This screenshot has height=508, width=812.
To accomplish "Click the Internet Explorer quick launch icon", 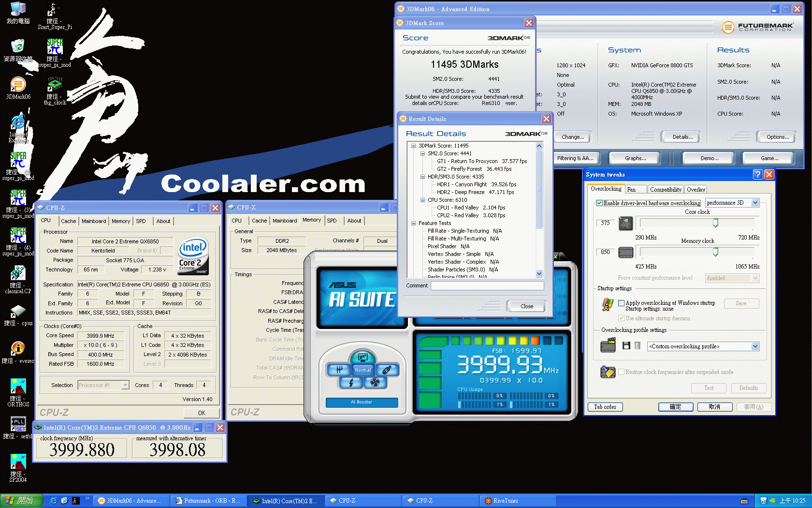I will click(x=54, y=501).
